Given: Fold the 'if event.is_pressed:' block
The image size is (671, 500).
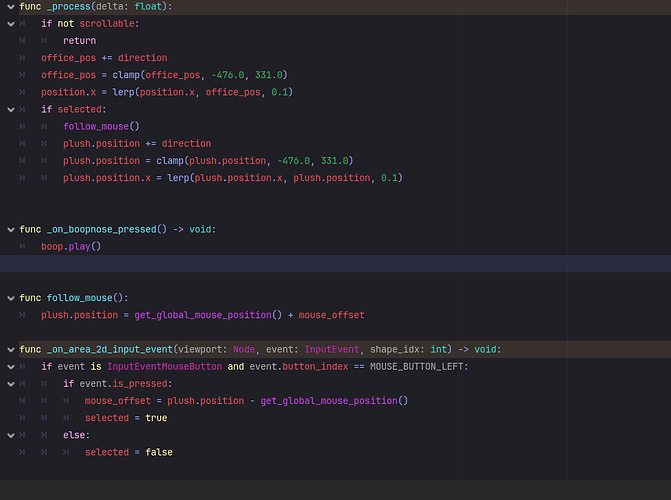Looking at the screenshot, I should [x=11, y=384].
